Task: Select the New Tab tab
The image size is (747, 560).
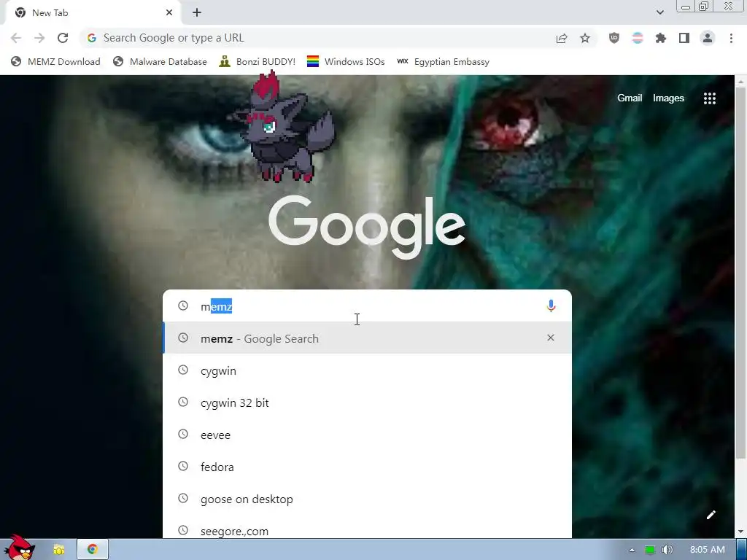Action: click(x=93, y=13)
